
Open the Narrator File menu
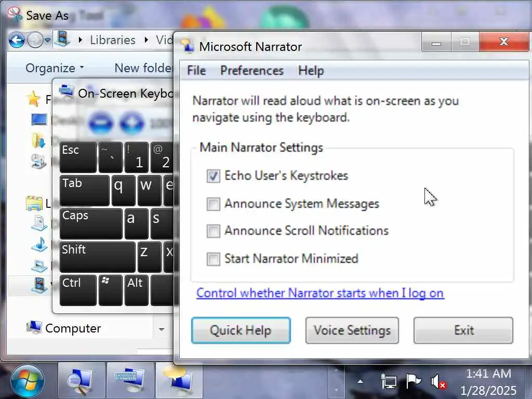tap(196, 71)
